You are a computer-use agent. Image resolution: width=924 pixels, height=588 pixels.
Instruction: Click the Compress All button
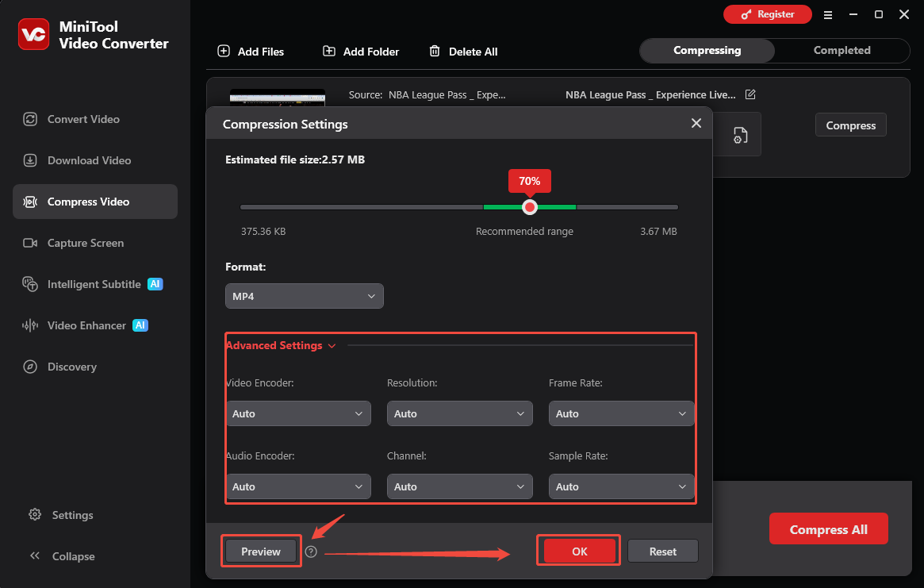pyautogui.click(x=829, y=529)
